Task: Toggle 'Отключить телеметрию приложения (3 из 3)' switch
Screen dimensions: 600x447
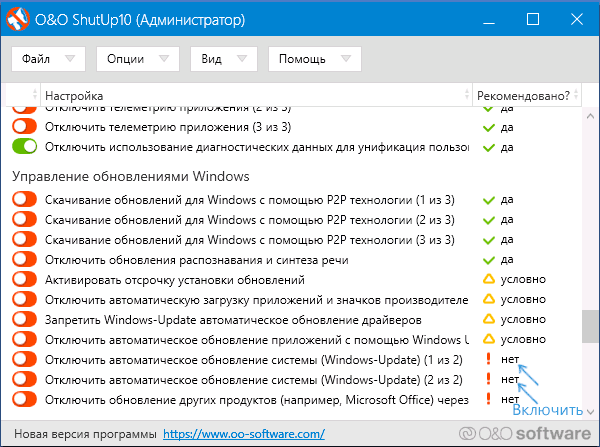Action: [x=24, y=126]
